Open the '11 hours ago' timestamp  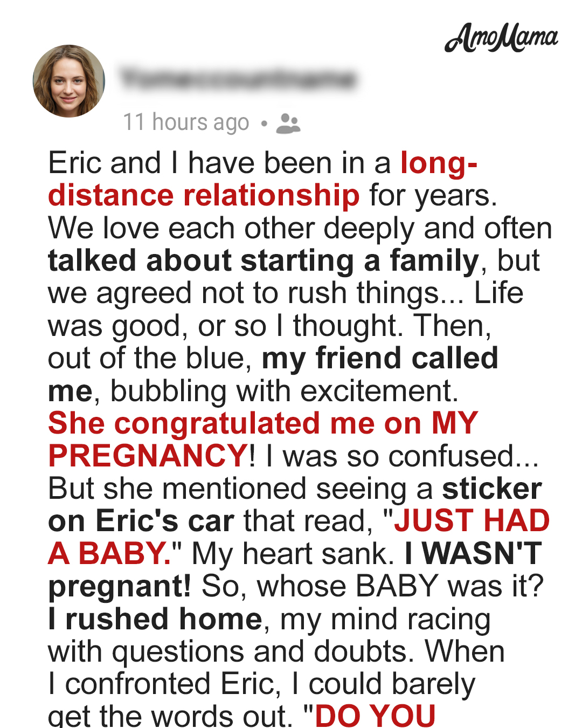coord(186,122)
